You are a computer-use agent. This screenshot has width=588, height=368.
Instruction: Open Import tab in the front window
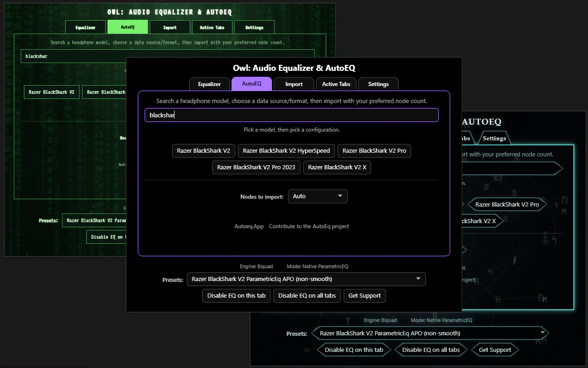click(x=294, y=84)
